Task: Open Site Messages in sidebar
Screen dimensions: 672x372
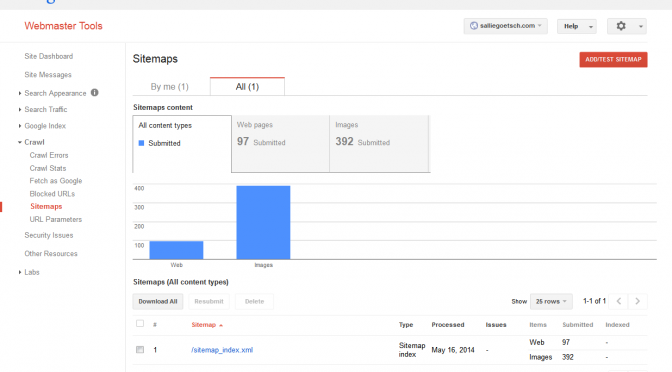Action: coord(48,75)
